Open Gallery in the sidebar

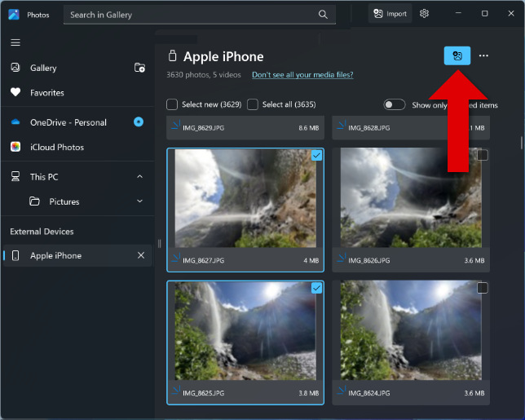[43, 68]
